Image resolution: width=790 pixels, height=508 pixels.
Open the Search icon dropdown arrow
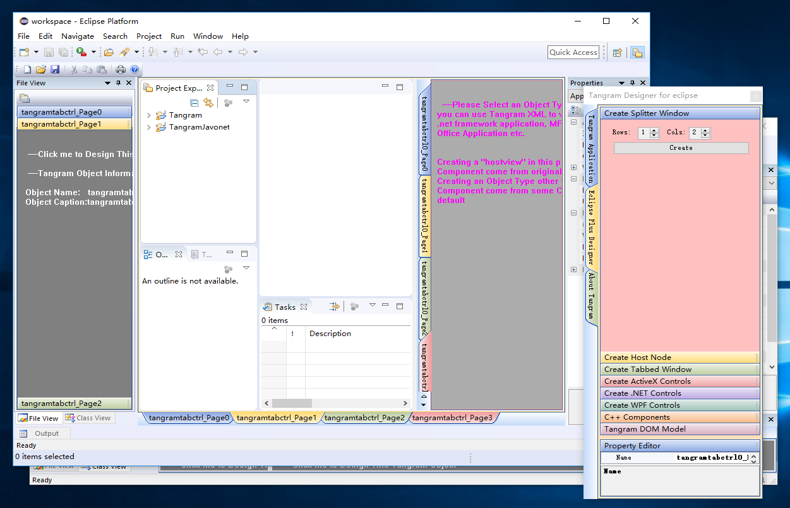click(136, 52)
